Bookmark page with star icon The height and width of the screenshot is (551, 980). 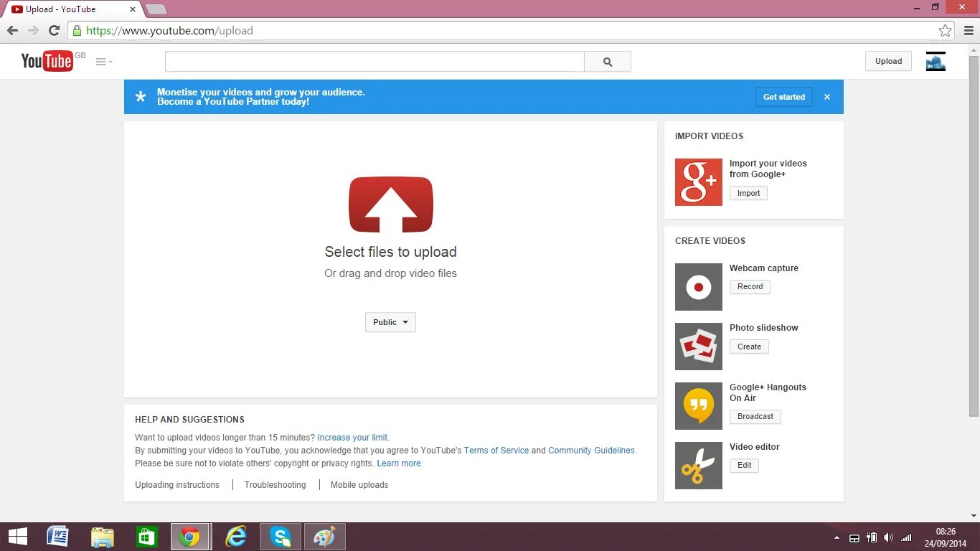tap(946, 31)
